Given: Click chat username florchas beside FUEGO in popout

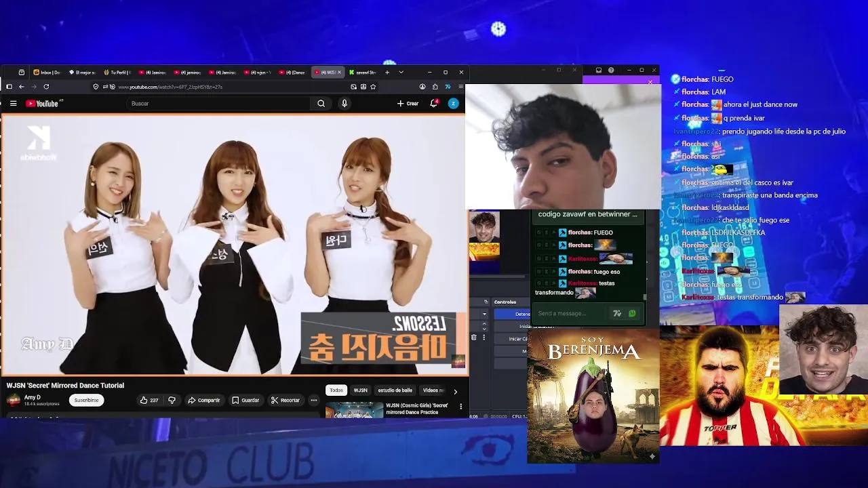Looking at the screenshot, I should [x=580, y=232].
